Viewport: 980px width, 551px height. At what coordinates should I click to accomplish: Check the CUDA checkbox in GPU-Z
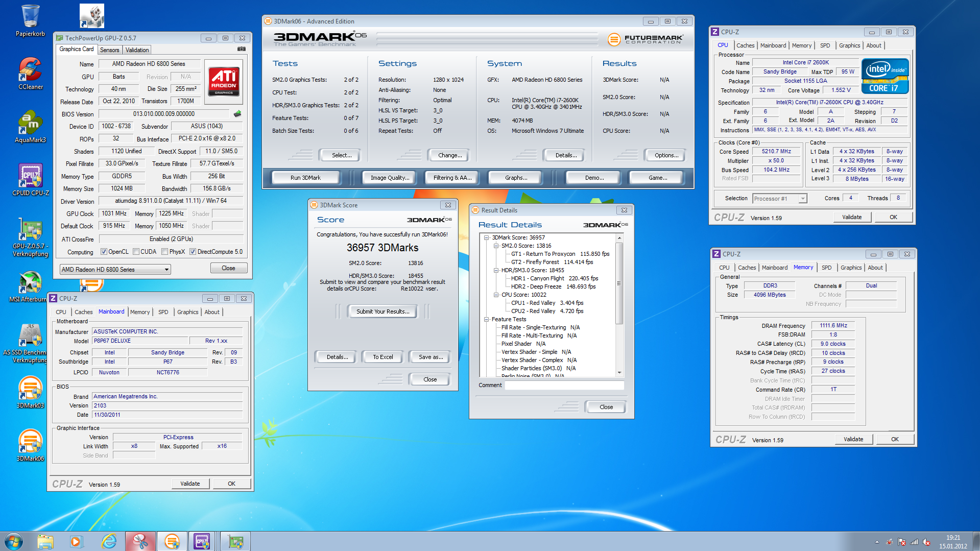(x=136, y=252)
